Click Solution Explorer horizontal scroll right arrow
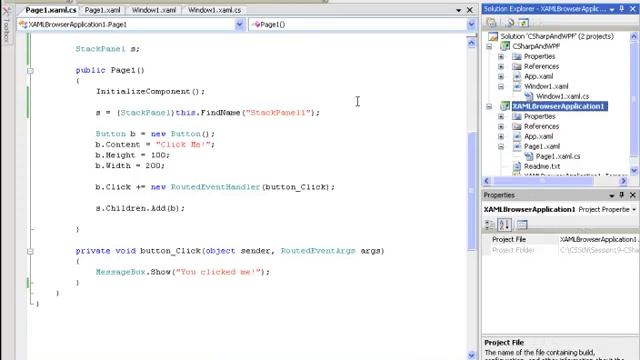This screenshot has width=640, height=360. [x=623, y=181]
